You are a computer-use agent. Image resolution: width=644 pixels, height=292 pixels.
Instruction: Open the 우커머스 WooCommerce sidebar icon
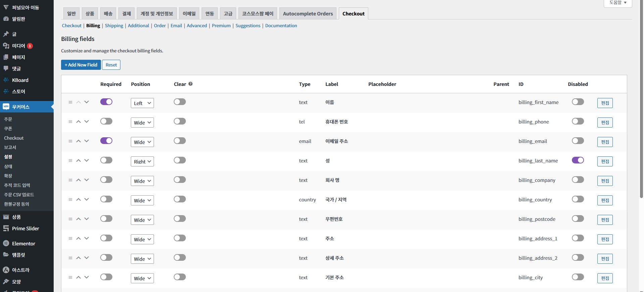[6, 107]
